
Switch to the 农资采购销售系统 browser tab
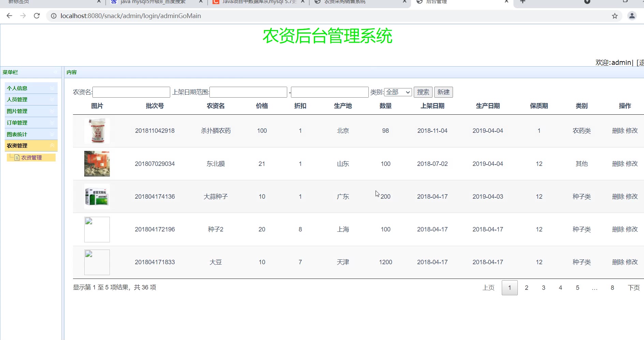345,2
